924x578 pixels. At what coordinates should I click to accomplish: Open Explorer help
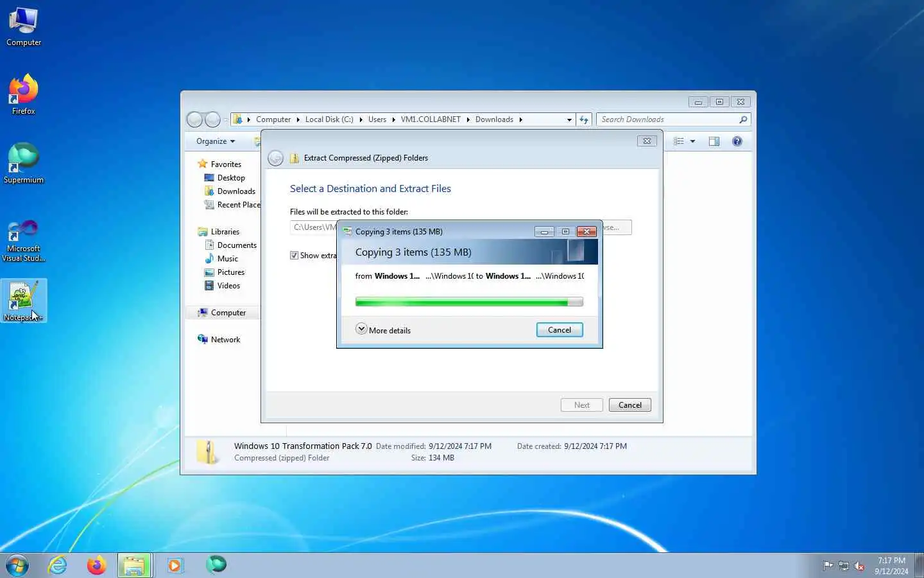(737, 141)
